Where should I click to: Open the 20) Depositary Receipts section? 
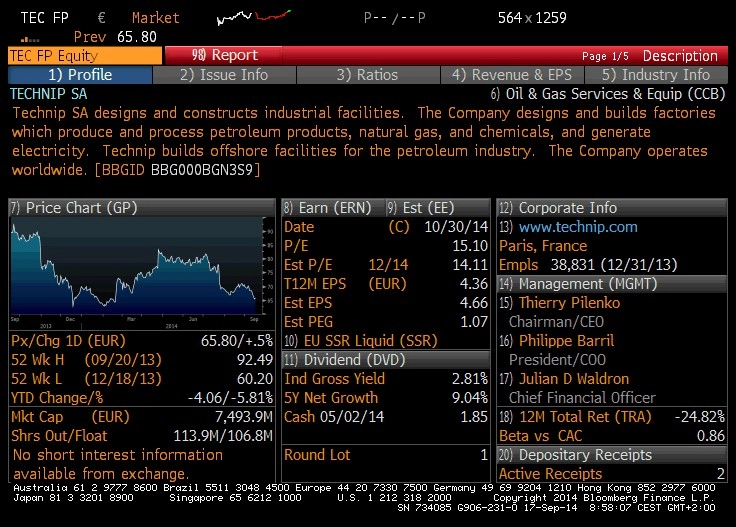[x=612, y=455]
